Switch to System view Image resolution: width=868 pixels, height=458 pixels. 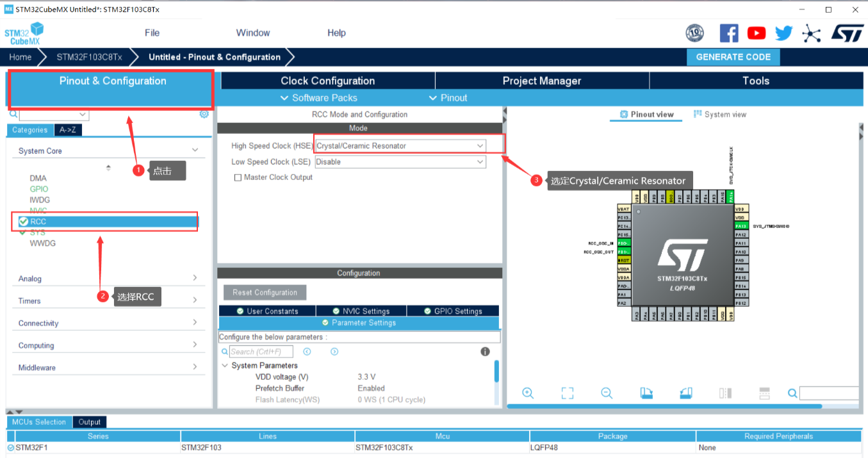point(720,115)
